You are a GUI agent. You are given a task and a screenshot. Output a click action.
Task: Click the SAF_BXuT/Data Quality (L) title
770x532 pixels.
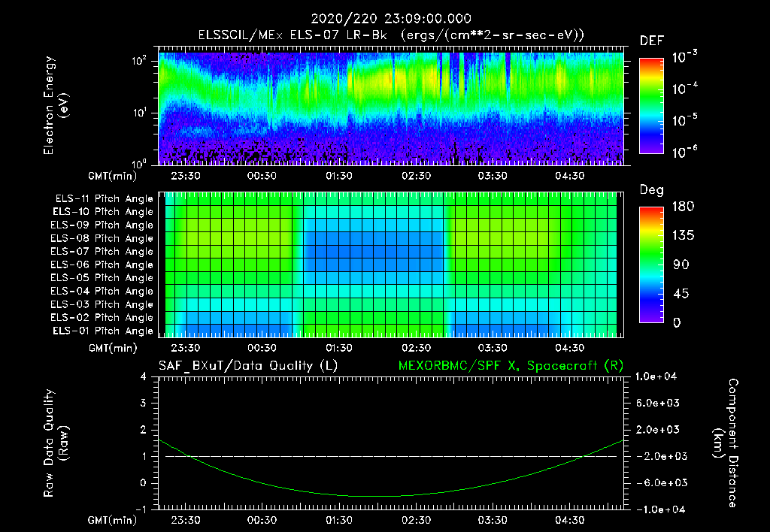248,366
